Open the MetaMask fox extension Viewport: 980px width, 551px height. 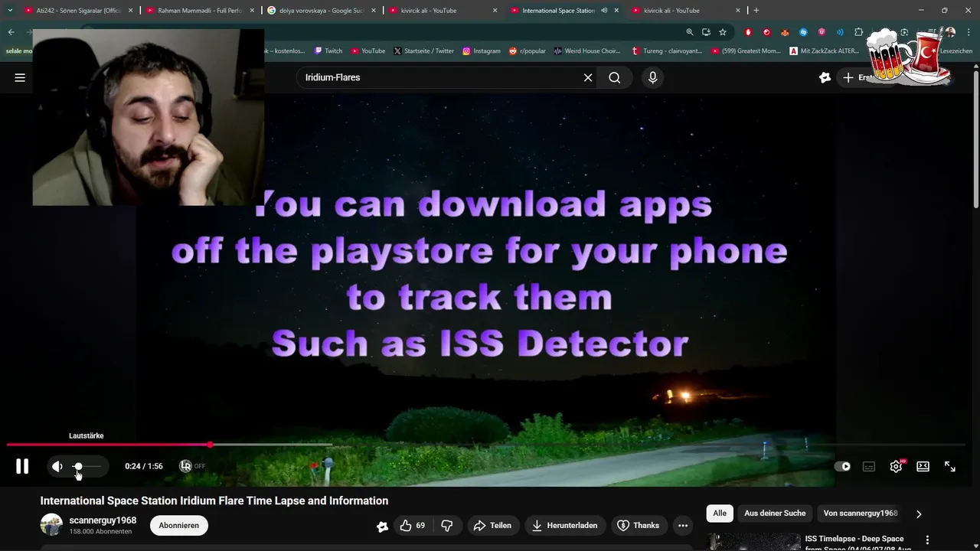point(785,32)
